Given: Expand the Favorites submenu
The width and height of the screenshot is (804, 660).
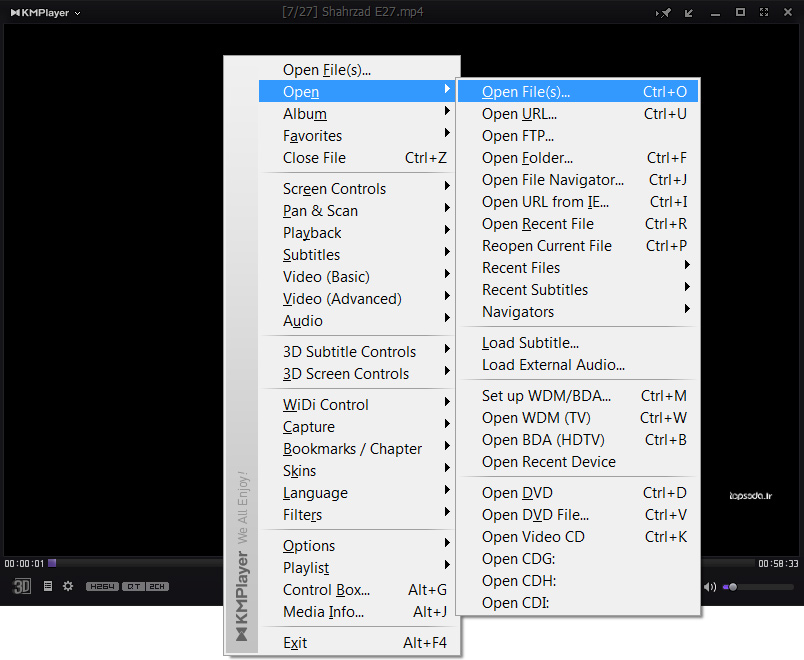Looking at the screenshot, I should [x=358, y=136].
